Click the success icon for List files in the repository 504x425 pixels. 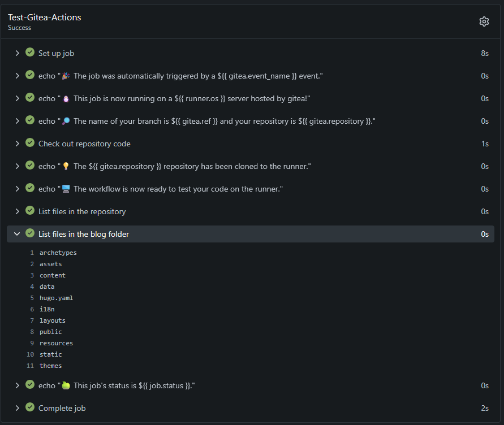coord(30,211)
